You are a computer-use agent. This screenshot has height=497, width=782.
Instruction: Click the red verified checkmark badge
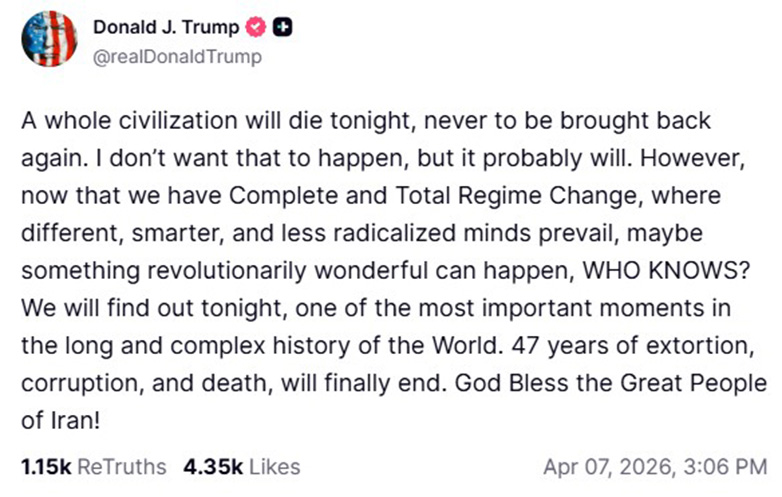257,28
